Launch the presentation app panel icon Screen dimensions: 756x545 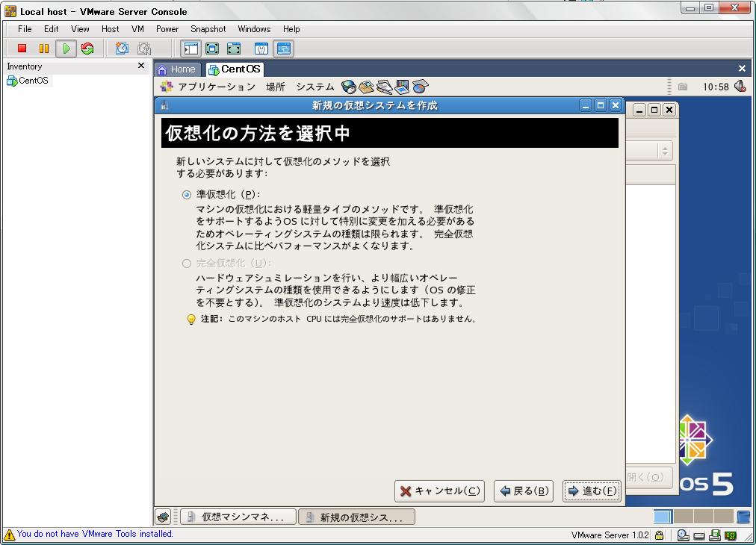coord(402,87)
